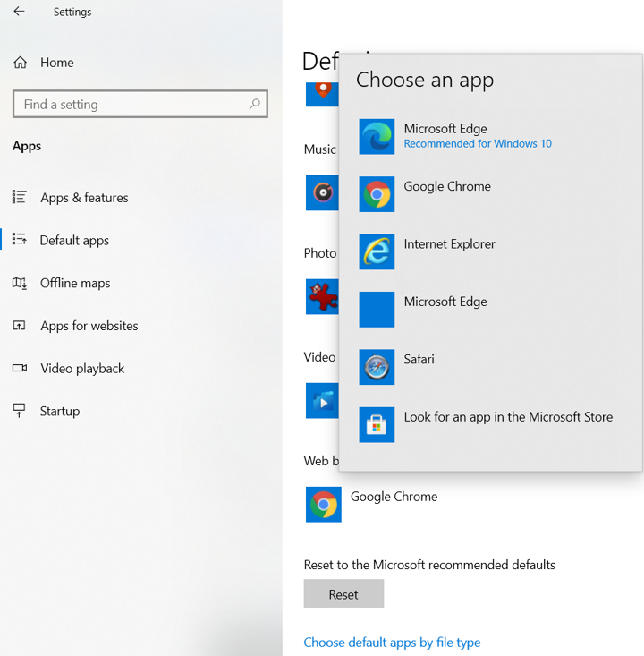Image resolution: width=644 pixels, height=656 pixels.
Task: Click Recommended for Windows 10 text
Action: [x=478, y=144]
